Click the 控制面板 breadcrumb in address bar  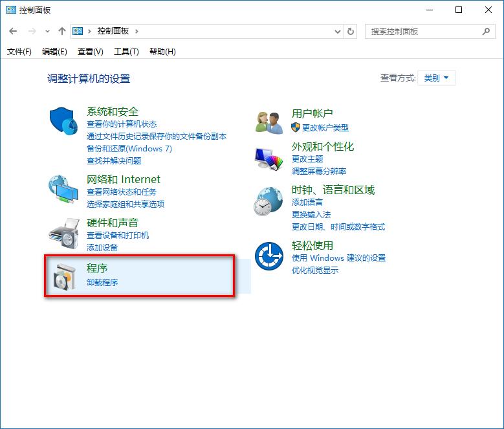(113, 31)
